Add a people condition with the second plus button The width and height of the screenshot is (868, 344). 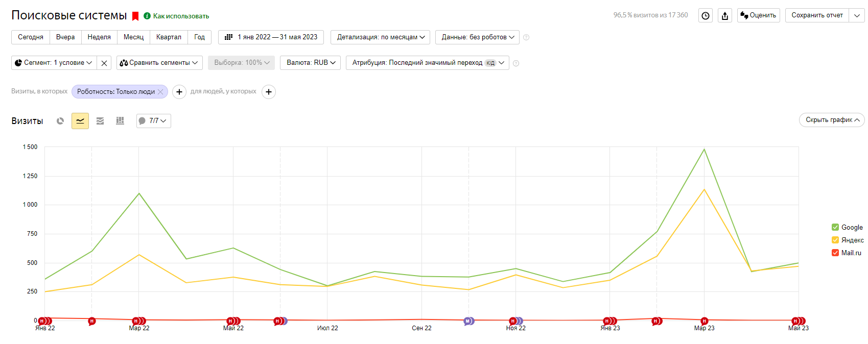coord(269,92)
